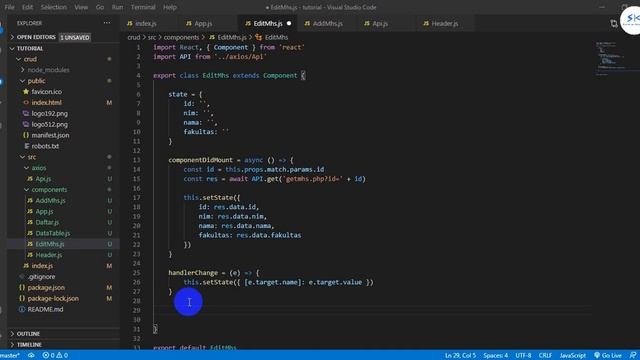
Task: Click the master git branch indicator
Action: (x=9, y=356)
